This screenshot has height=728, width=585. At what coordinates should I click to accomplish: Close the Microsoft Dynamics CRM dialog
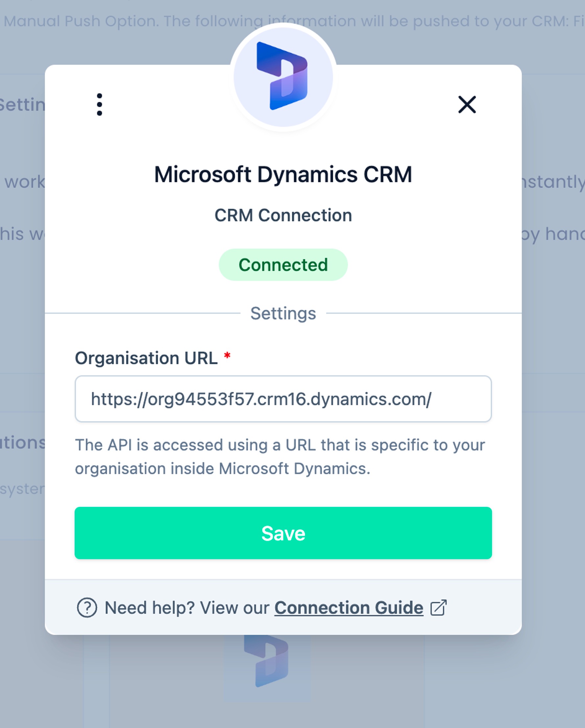(467, 104)
